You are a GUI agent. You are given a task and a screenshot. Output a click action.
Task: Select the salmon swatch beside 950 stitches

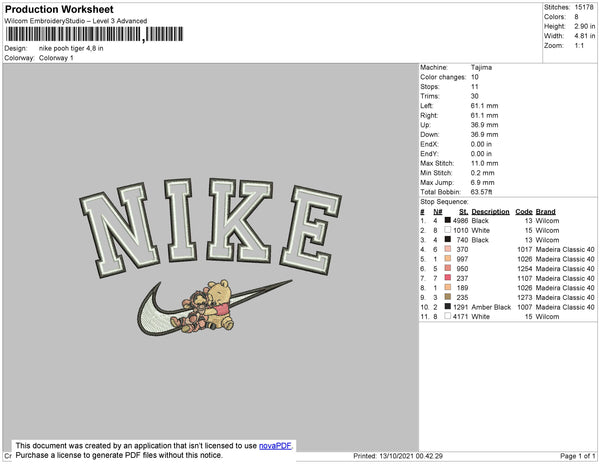point(447,268)
